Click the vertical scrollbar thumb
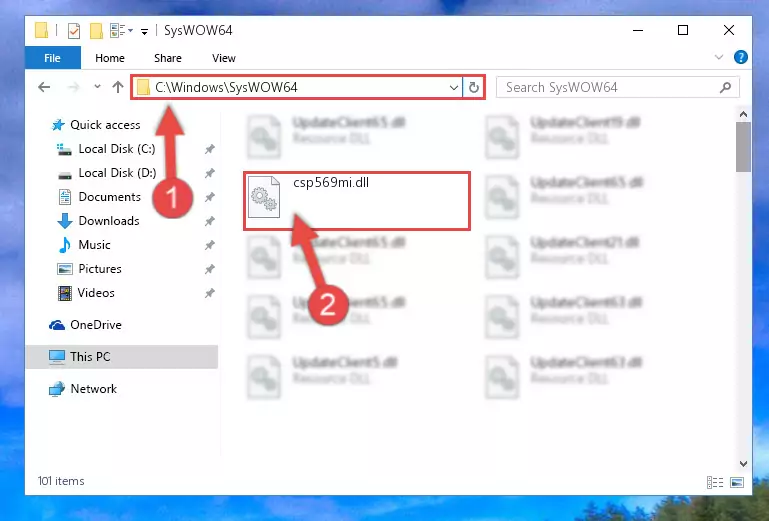The image size is (769, 521). coord(743,147)
